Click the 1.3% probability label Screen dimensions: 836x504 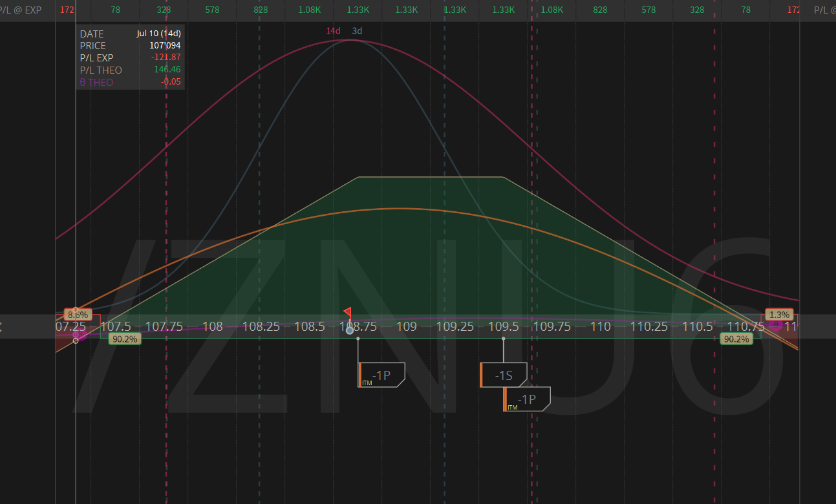click(779, 315)
